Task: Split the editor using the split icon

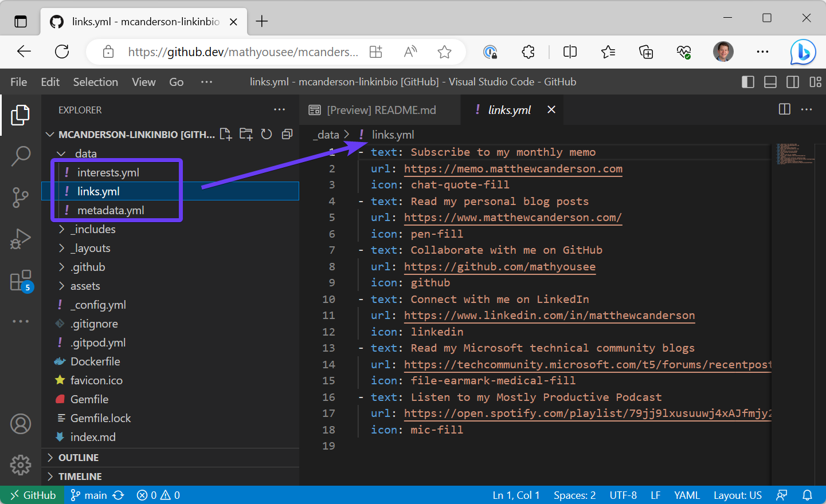Action: 784,109
